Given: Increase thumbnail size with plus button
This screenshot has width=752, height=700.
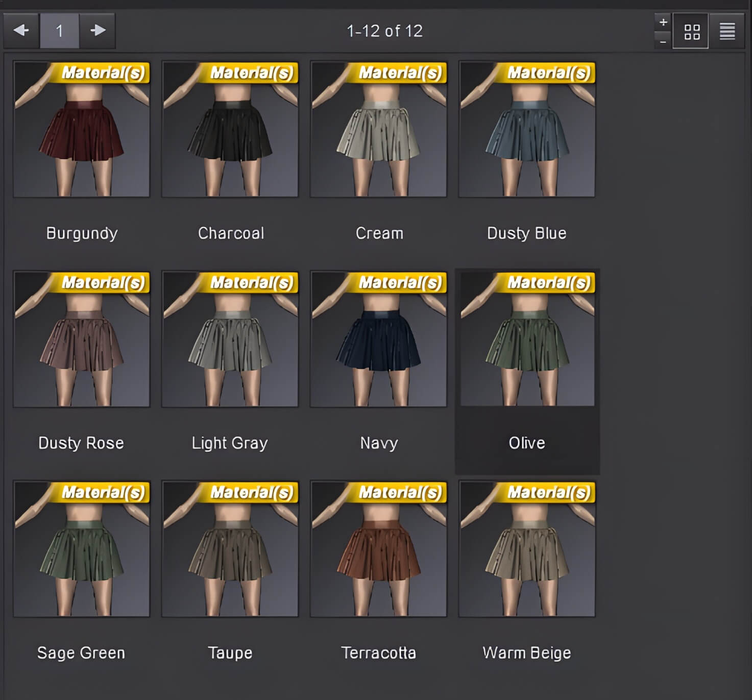Looking at the screenshot, I should coord(663,22).
